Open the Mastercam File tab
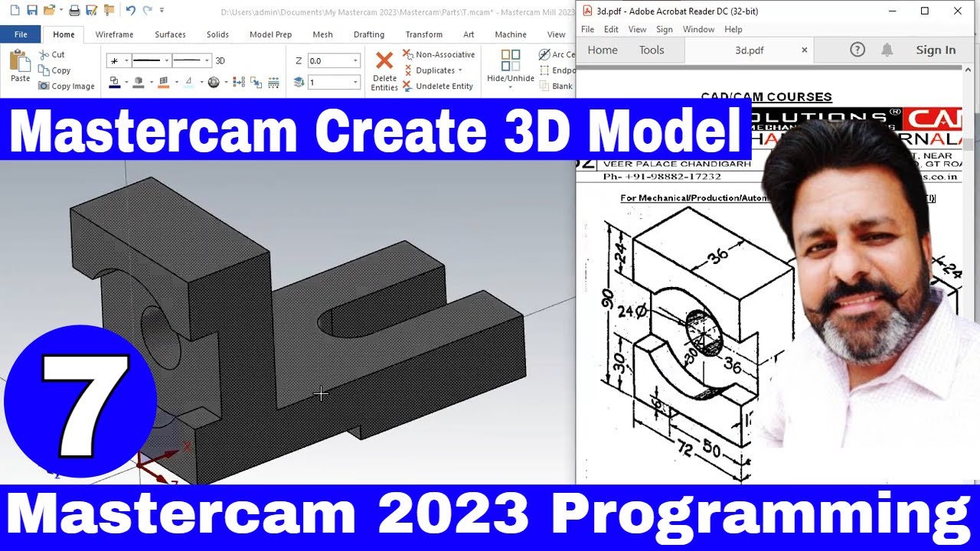 coord(21,34)
